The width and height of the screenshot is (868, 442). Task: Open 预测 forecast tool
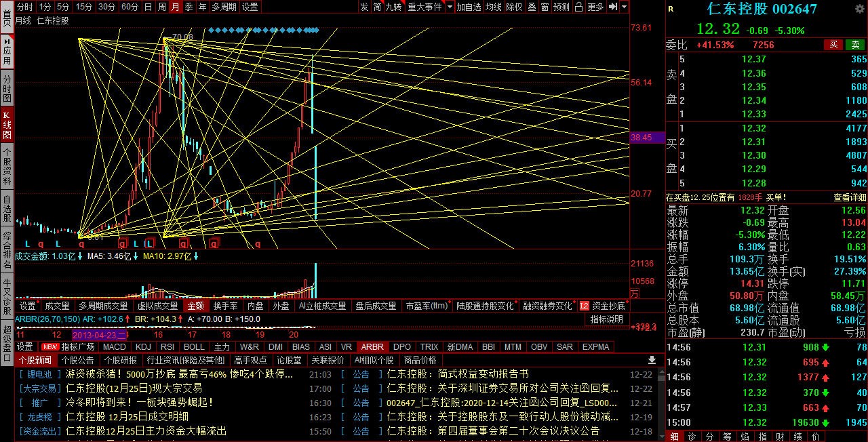click(561, 7)
